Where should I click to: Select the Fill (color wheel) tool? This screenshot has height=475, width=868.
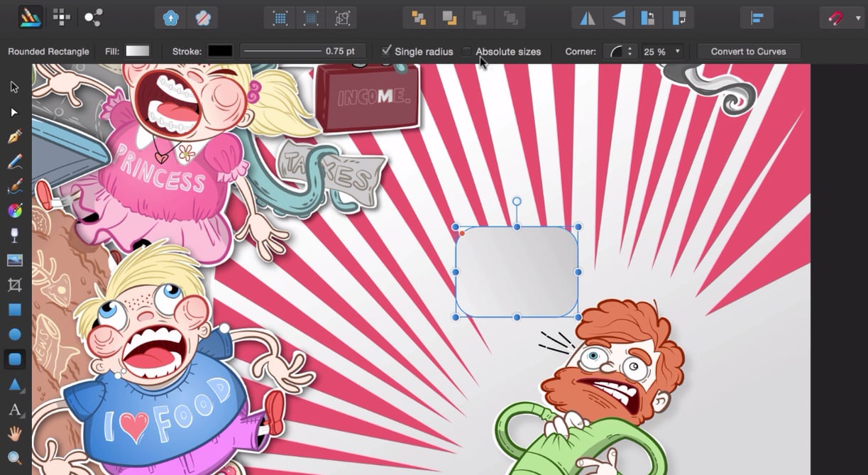click(15, 211)
